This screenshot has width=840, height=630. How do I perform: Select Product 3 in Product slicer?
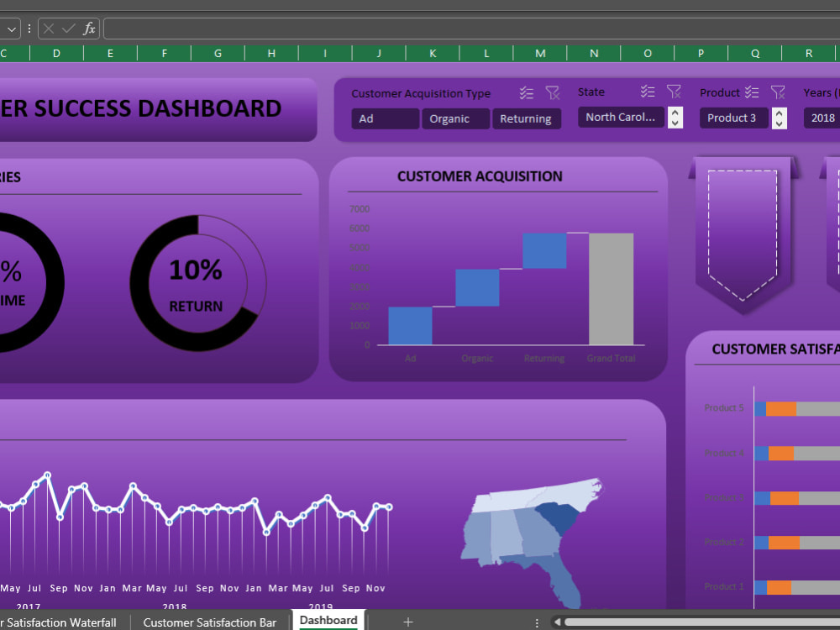733,118
